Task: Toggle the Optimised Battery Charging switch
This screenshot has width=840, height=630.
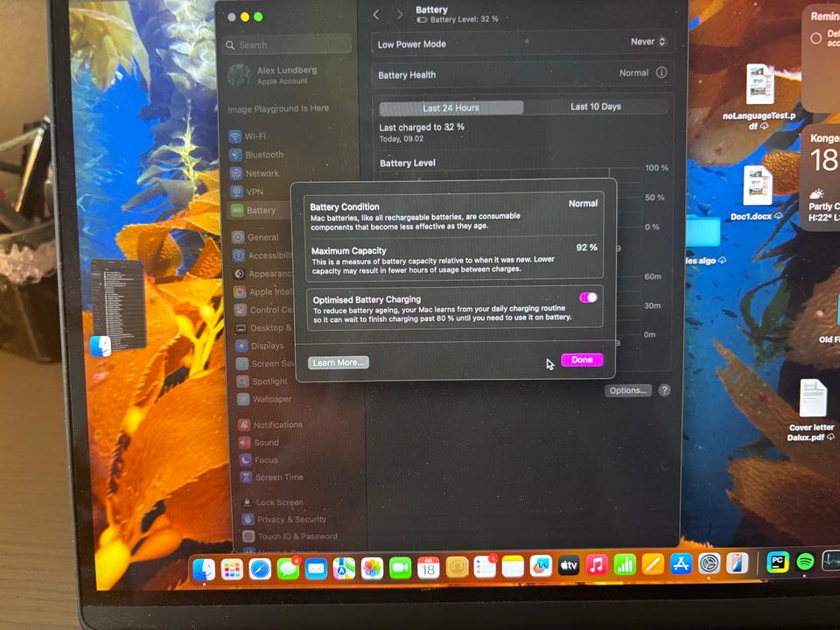Action: pos(588,297)
